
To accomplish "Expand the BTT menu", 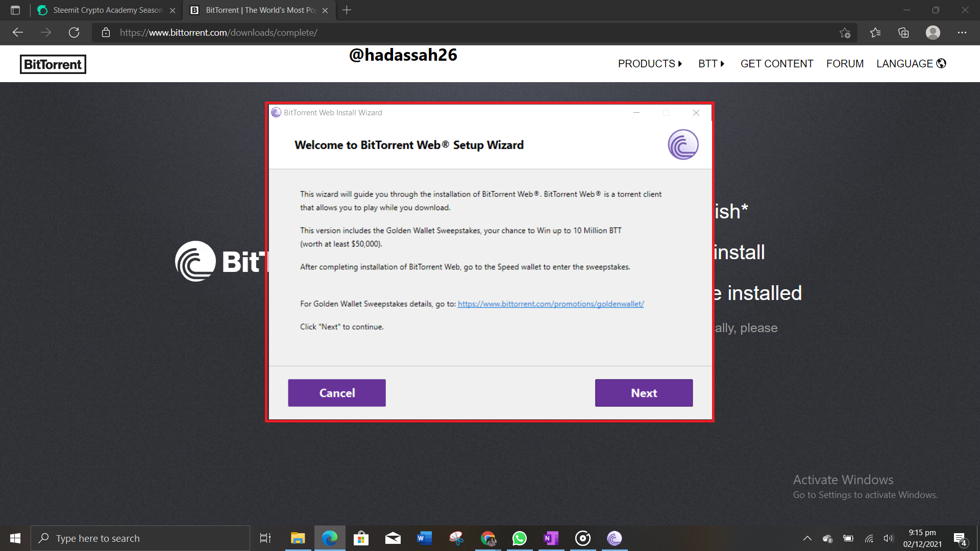I will coord(711,64).
